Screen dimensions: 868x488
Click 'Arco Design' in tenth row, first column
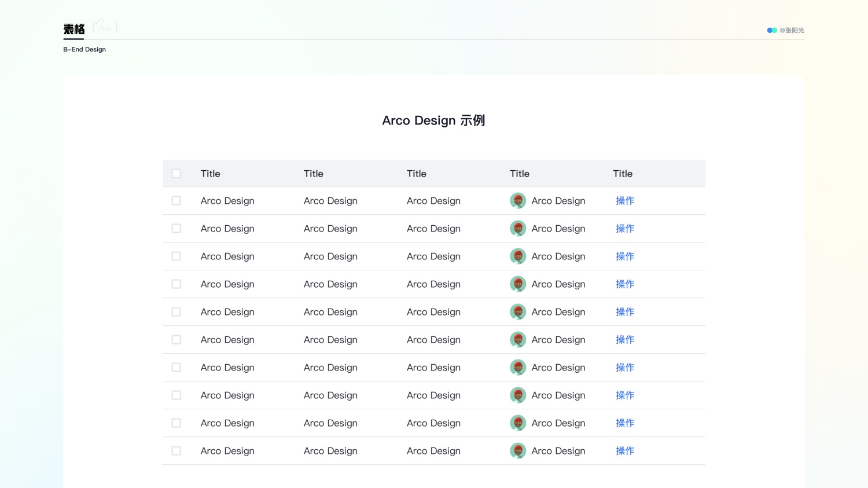pyautogui.click(x=227, y=451)
